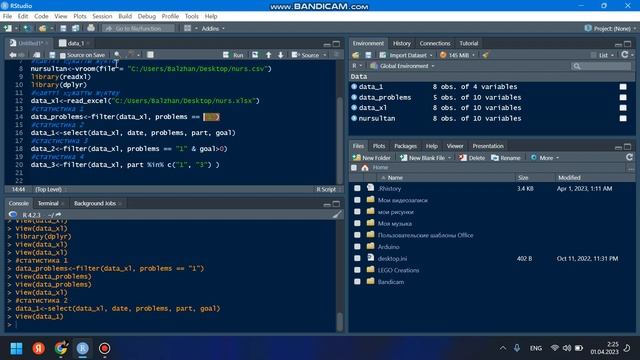Switch to the Terminal tab

click(x=48, y=203)
